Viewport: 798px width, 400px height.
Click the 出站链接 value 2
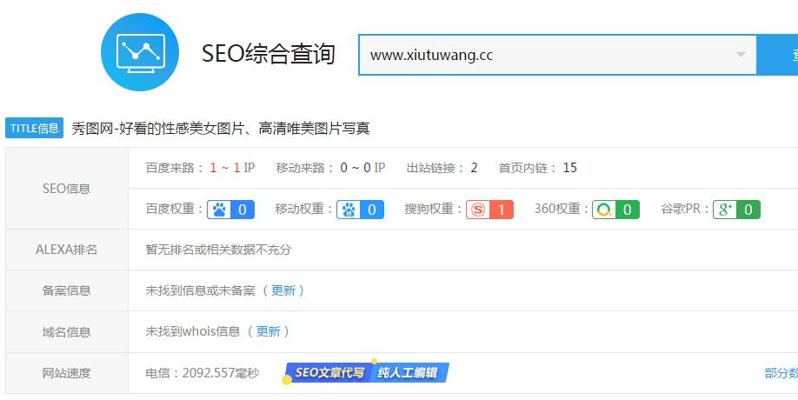[474, 167]
